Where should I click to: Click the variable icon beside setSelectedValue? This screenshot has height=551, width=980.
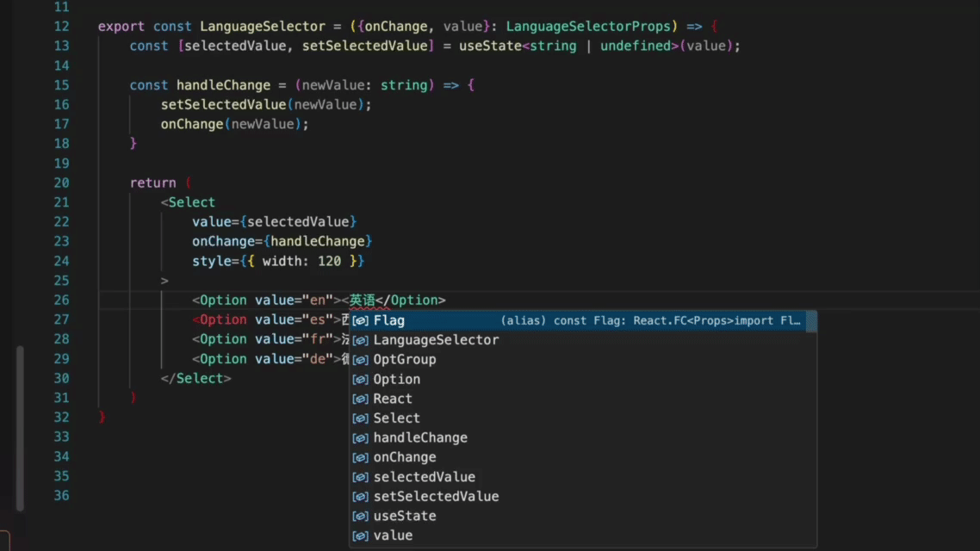[x=361, y=497]
